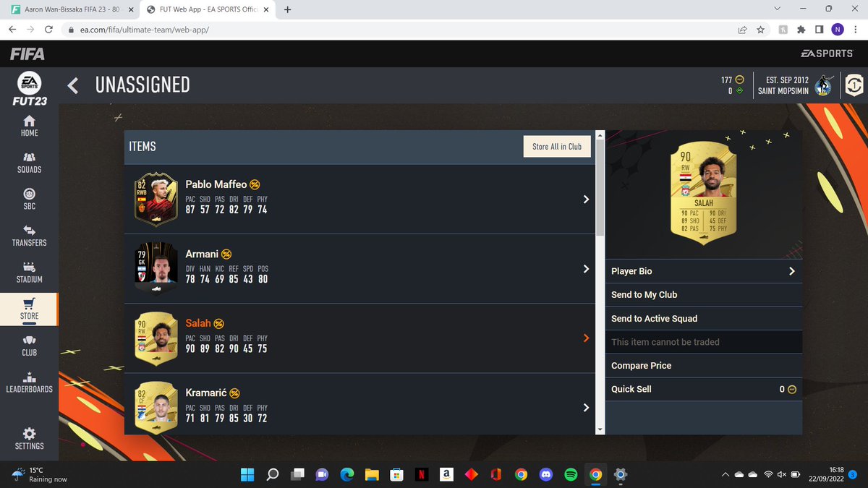The image size is (868, 488).
Task: Open the Stadium section
Action: pyautogui.click(x=29, y=273)
